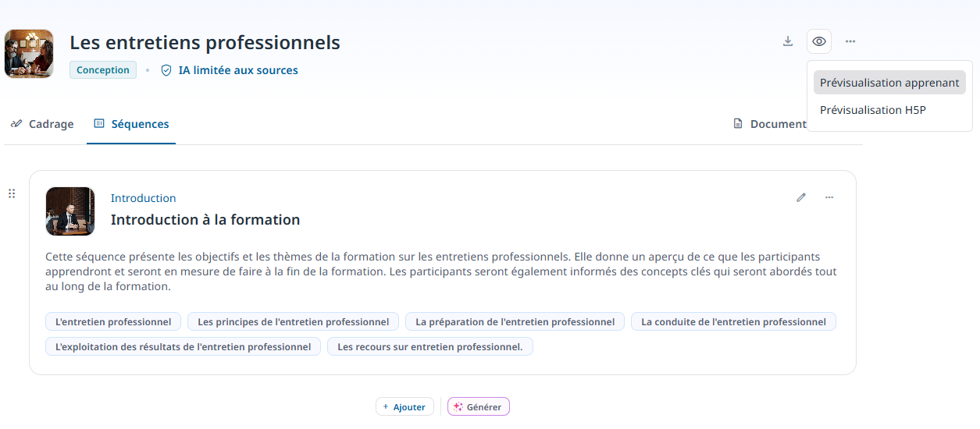This screenshot has height=429, width=980.
Task: Toggle the eye preview icon
Action: [819, 41]
